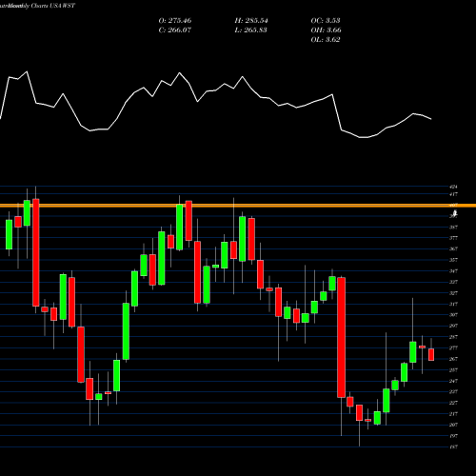Screen dimensions: 476x476
Task: Click the 357 price axis label
Action: pyautogui.click(x=453, y=260)
